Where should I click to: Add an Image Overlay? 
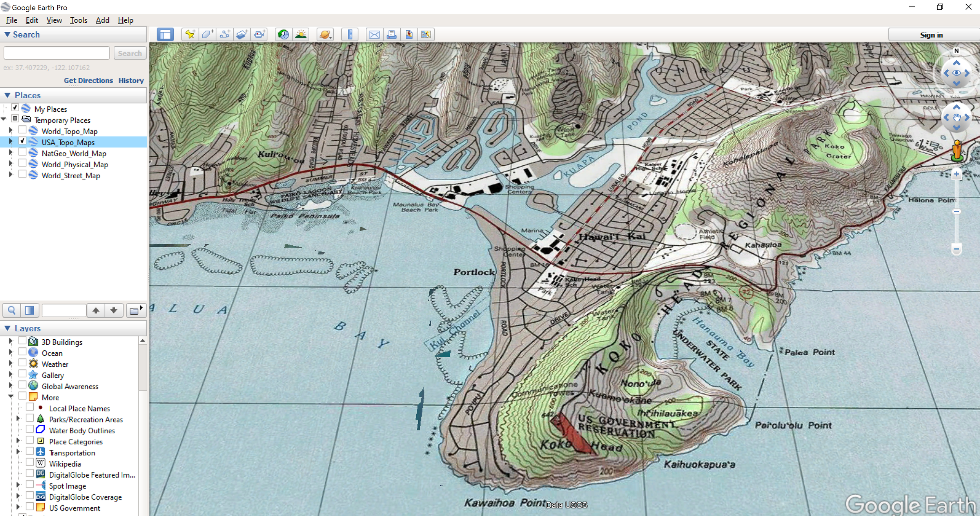tap(241, 34)
